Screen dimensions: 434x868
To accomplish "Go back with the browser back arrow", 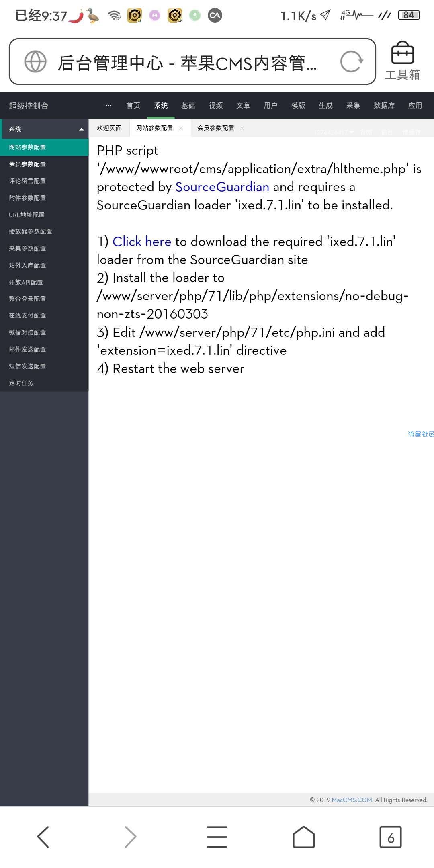I will 43,837.
